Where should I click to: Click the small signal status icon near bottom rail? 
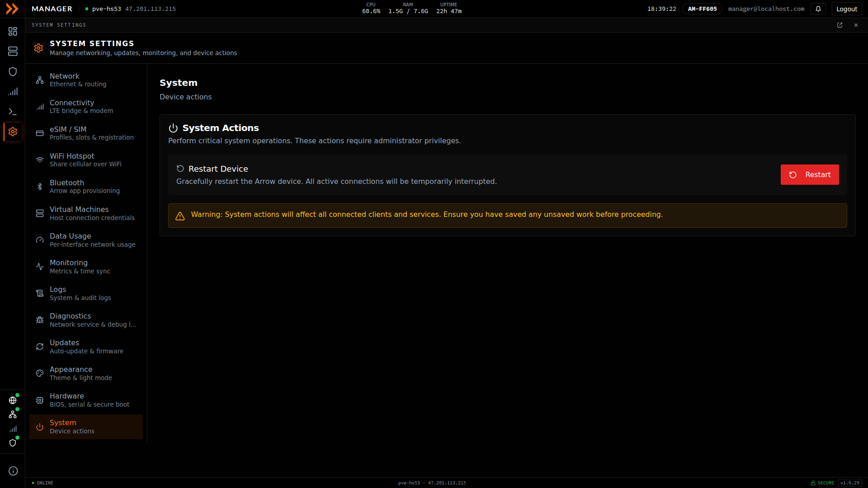coord(13,429)
